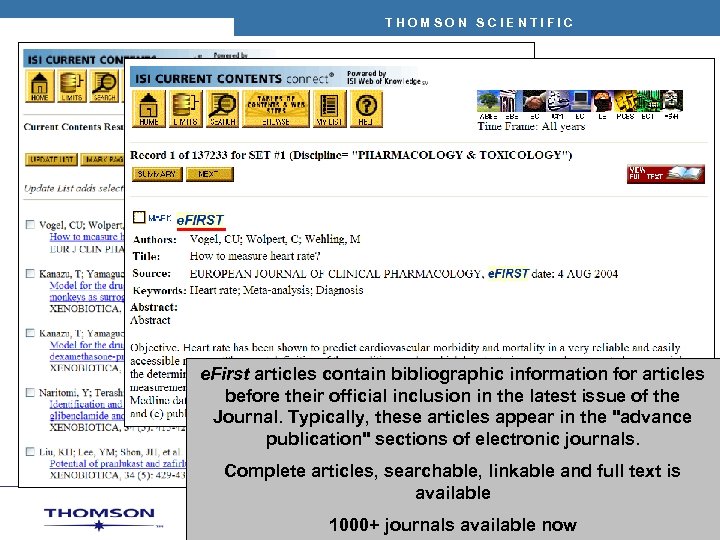Check Kanazu record box above monkeys link
Viewport: 720px width, 540px height.
click(30, 274)
